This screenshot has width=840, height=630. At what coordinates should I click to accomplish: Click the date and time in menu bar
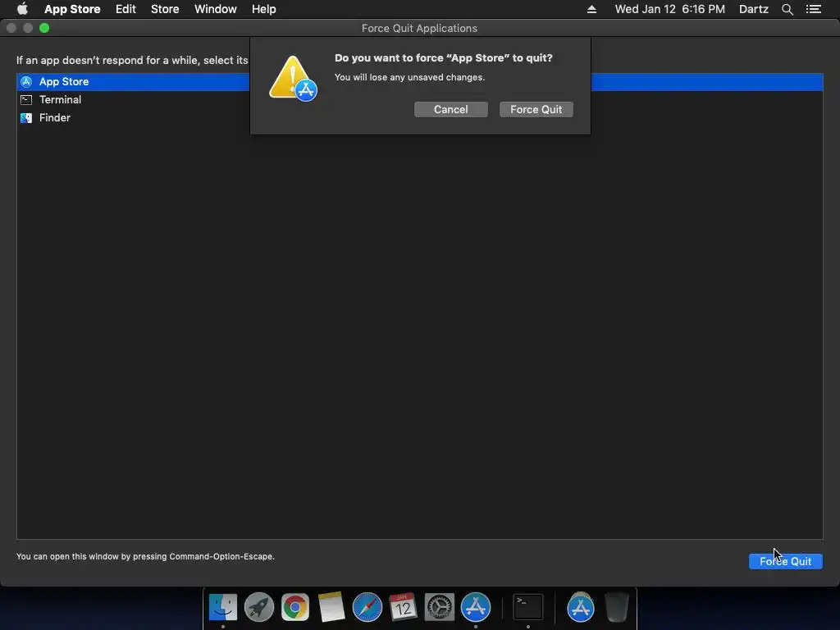click(669, 9)
